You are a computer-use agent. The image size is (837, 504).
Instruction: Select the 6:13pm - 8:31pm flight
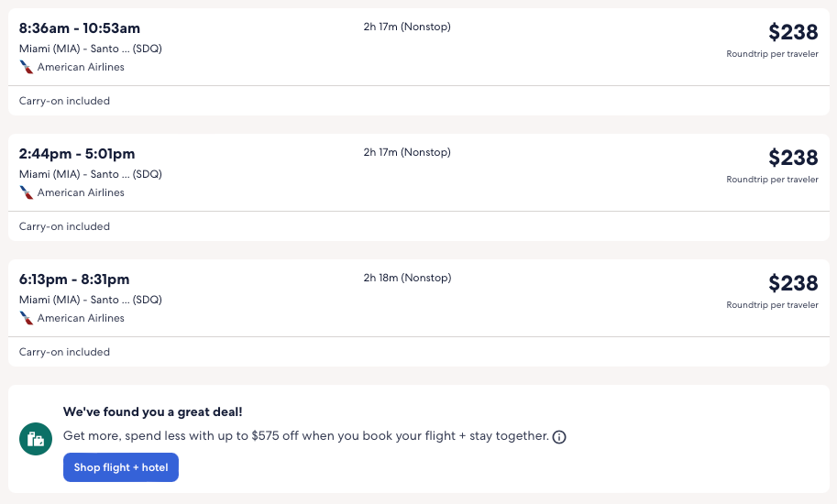[x=74, y=279]
